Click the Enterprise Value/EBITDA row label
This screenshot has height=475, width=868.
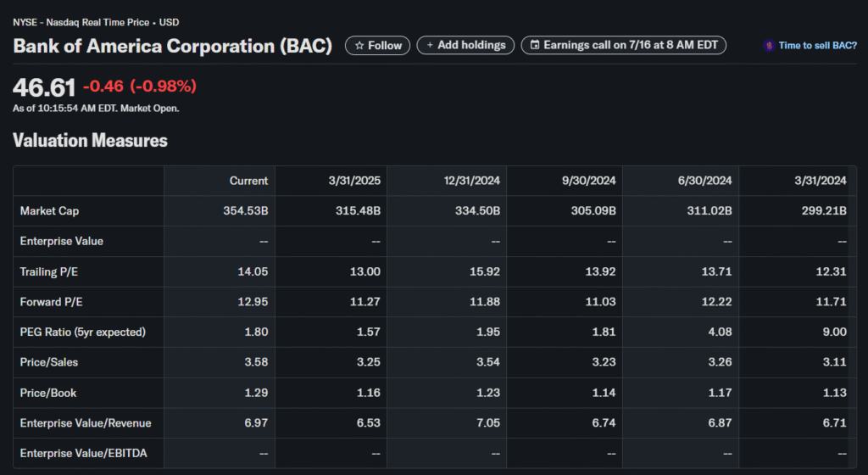point(84,453)
